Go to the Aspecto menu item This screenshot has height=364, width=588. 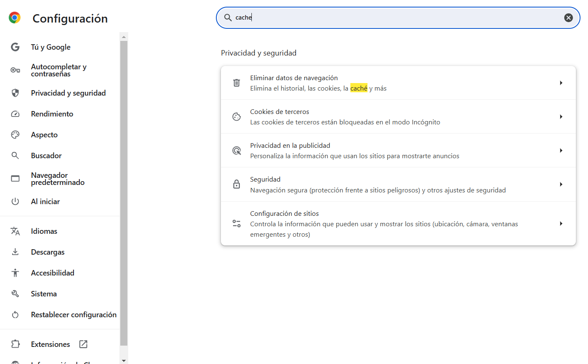(44, 135)
